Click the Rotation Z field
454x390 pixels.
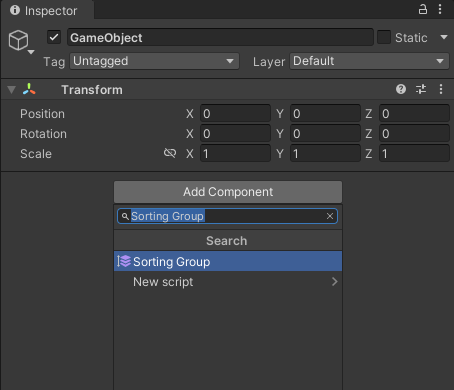414,134
